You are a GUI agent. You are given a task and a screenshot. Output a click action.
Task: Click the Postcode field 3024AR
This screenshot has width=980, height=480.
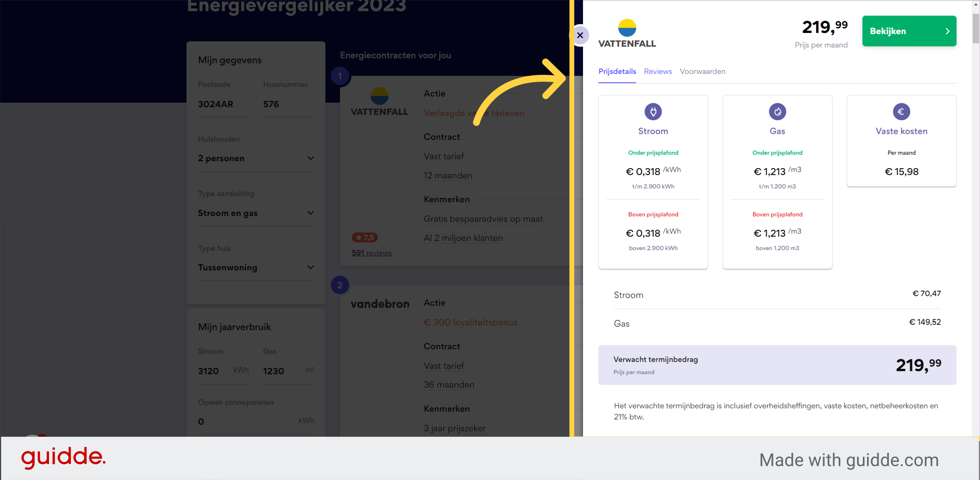click(223, 104)
